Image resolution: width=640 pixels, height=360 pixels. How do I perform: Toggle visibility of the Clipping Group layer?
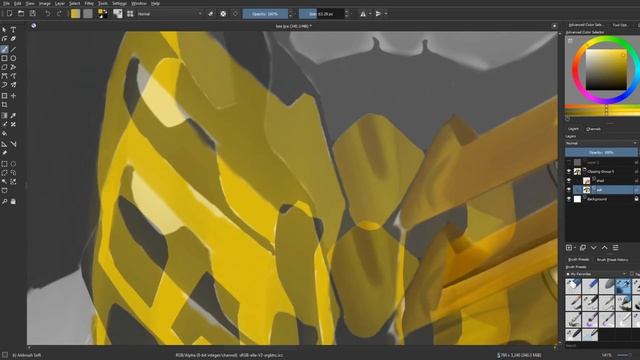click(569, 171)
